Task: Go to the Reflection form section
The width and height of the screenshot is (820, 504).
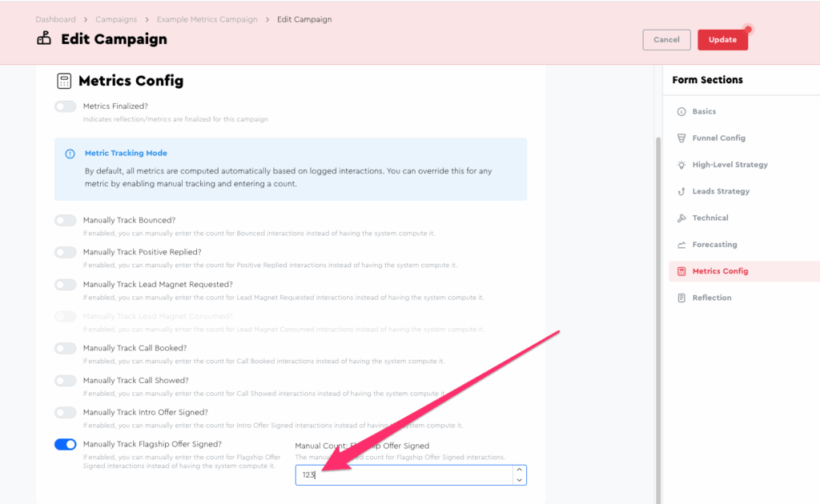Action: [711, 298]
